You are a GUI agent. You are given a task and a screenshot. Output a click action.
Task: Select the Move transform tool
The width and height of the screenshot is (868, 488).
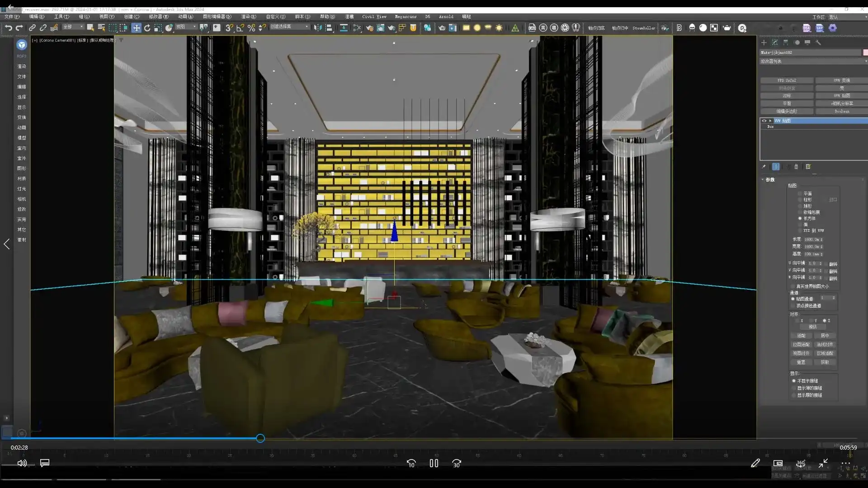pos(136,28)
